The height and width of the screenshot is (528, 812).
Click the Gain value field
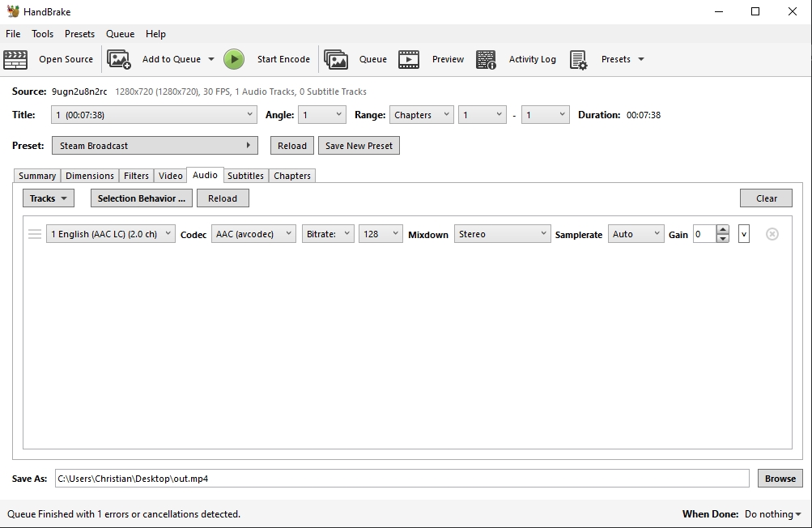click(705, 234)
